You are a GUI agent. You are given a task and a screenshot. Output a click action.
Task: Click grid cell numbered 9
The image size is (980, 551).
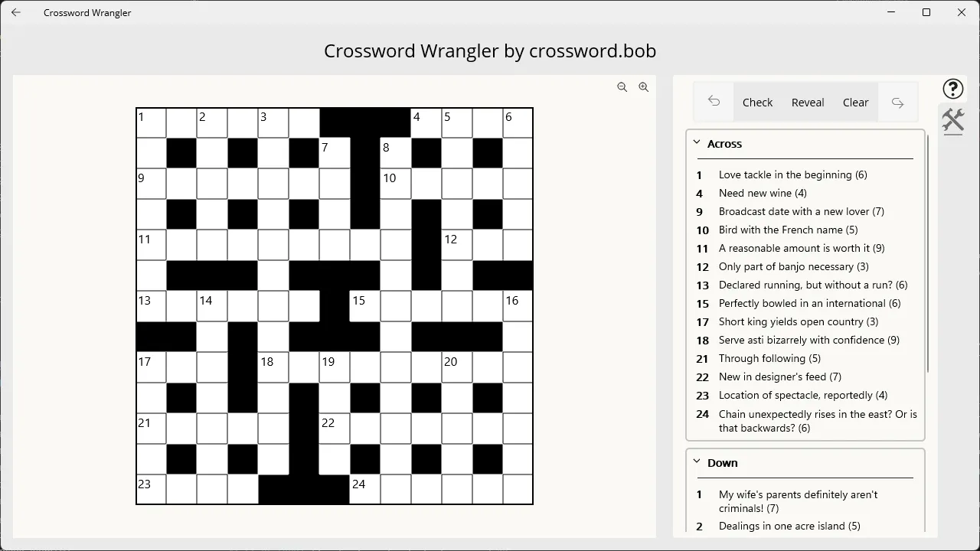(x=152, y=184)
